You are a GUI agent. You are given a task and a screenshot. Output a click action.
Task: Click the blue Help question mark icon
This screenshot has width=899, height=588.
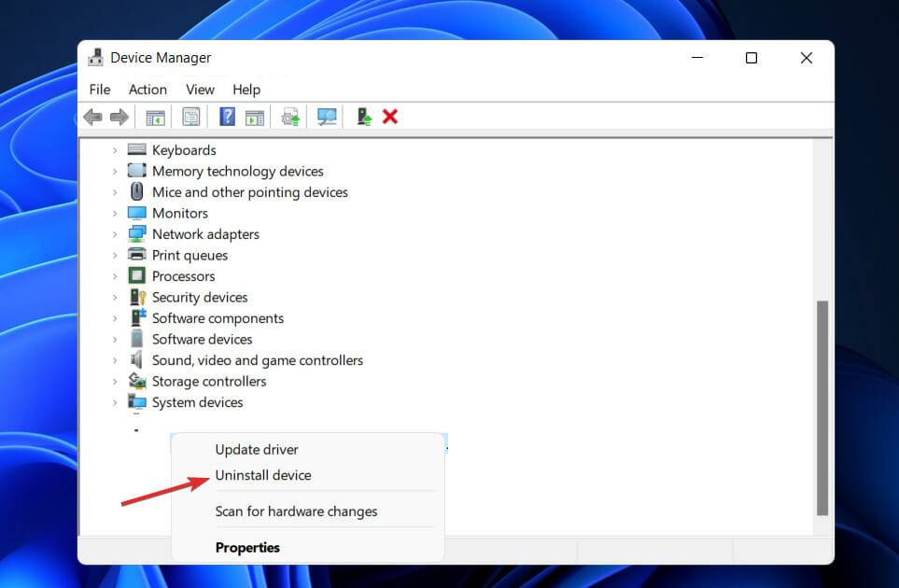click(227, 117)
